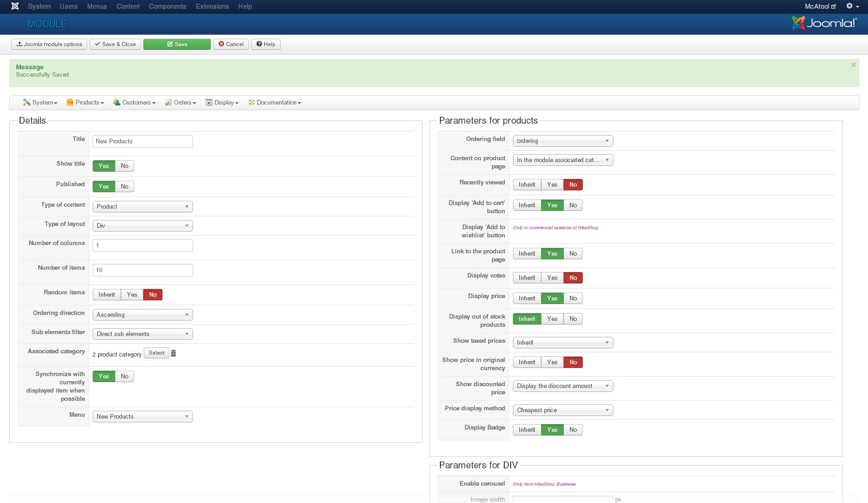The image size is (868, 503).
Task: Set Show price in original currency to Inherit
Action: pyautogui.click(x=527, y=362)
